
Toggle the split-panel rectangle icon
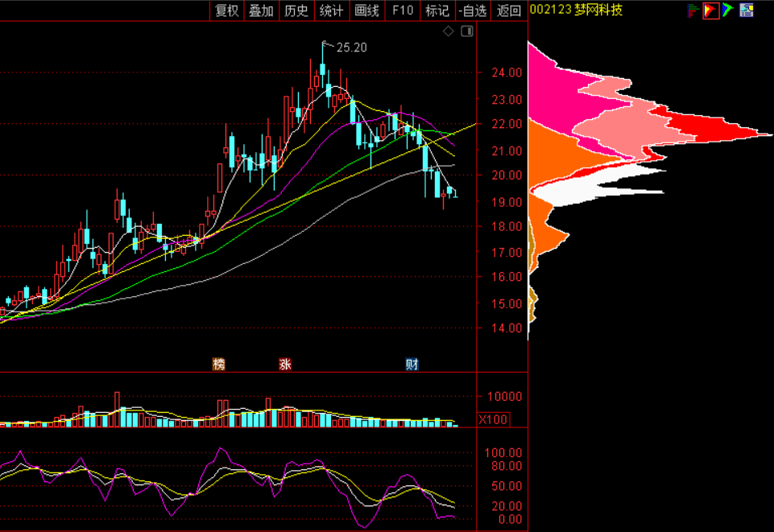[x=466, y=31]
